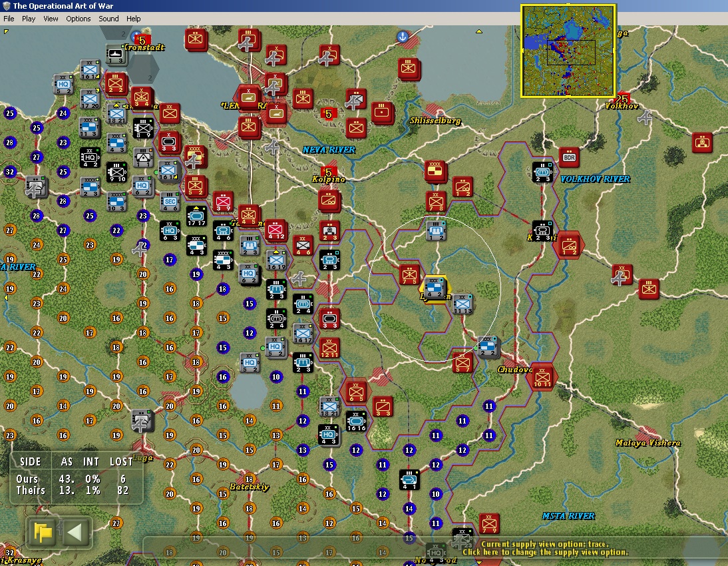
Task: Click the yellow flags button at bottom left
Action: click(x=43, y=532)
